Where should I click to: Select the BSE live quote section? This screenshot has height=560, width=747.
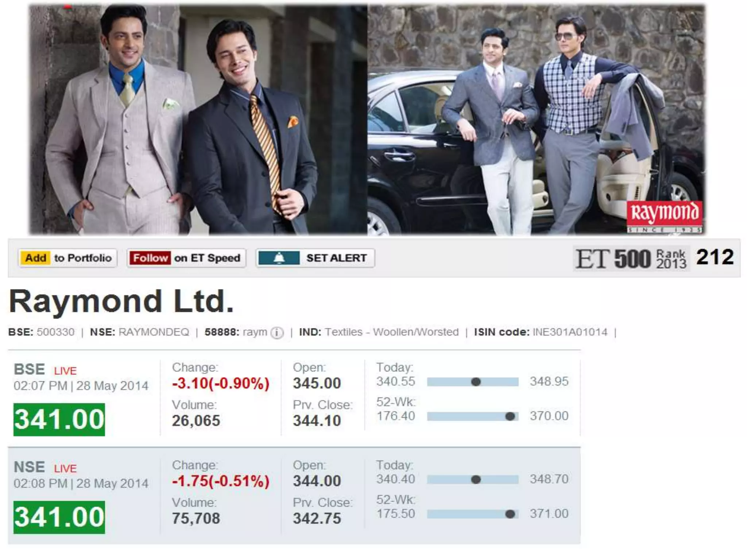pos(294,398)
